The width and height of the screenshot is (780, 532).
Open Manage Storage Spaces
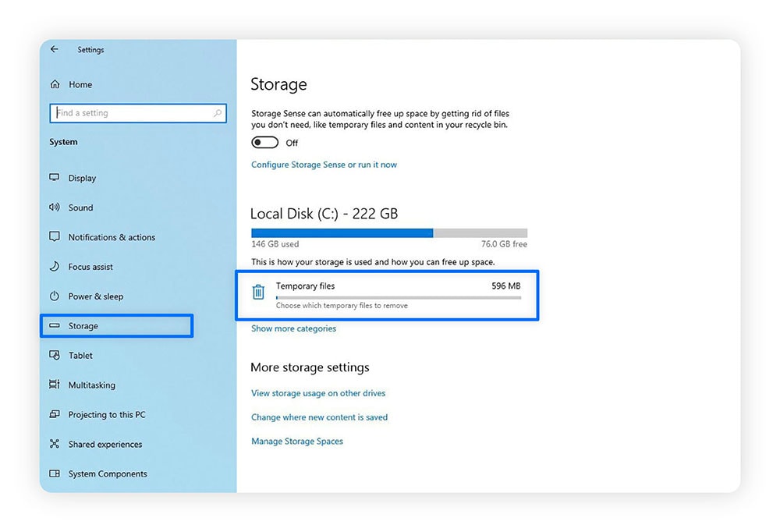point(296,441)
